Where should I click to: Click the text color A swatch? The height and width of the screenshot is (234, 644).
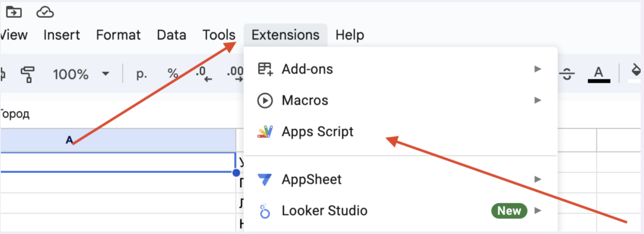pyautogui.click(x=599, y=74)
